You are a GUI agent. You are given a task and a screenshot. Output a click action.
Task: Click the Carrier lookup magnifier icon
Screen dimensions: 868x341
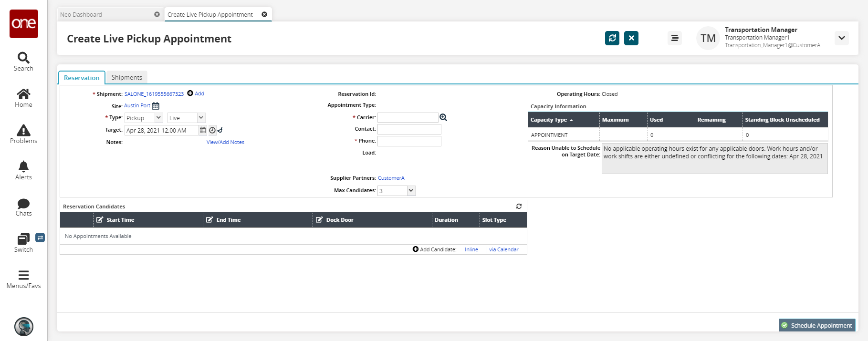pyautogui.click(x=443, y=117)
